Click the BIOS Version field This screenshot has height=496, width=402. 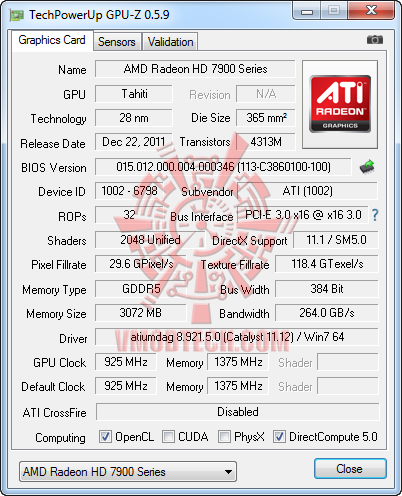223,167
